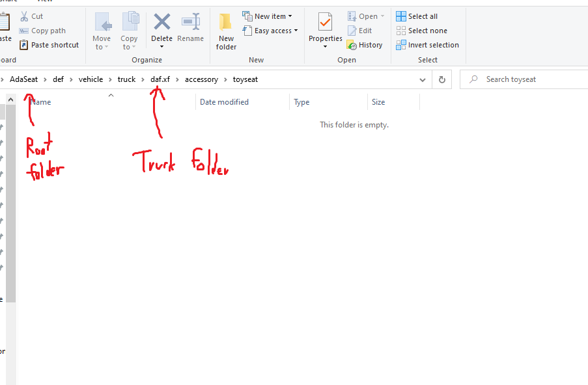This screenshot has height=385, width=588.
Task: Refresh the toyseat folder view
Action: 441,79
